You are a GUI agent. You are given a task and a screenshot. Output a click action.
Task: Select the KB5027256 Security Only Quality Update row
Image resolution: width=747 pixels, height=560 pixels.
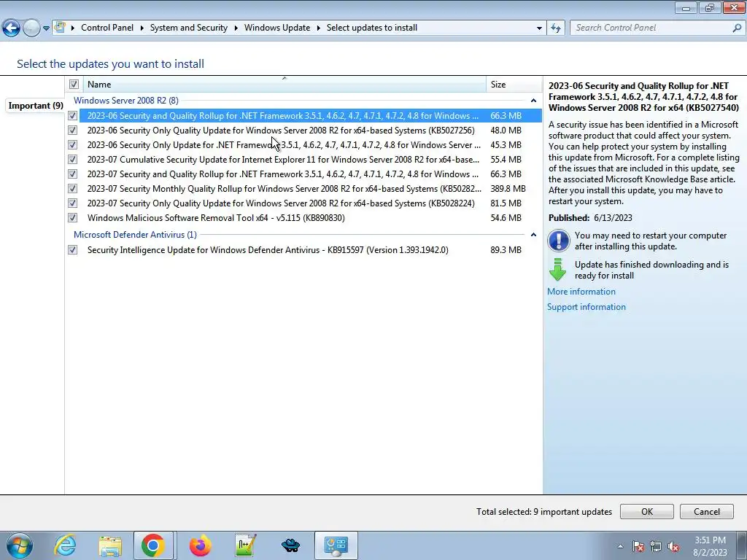pyautogui.click(x=310, y=130)
